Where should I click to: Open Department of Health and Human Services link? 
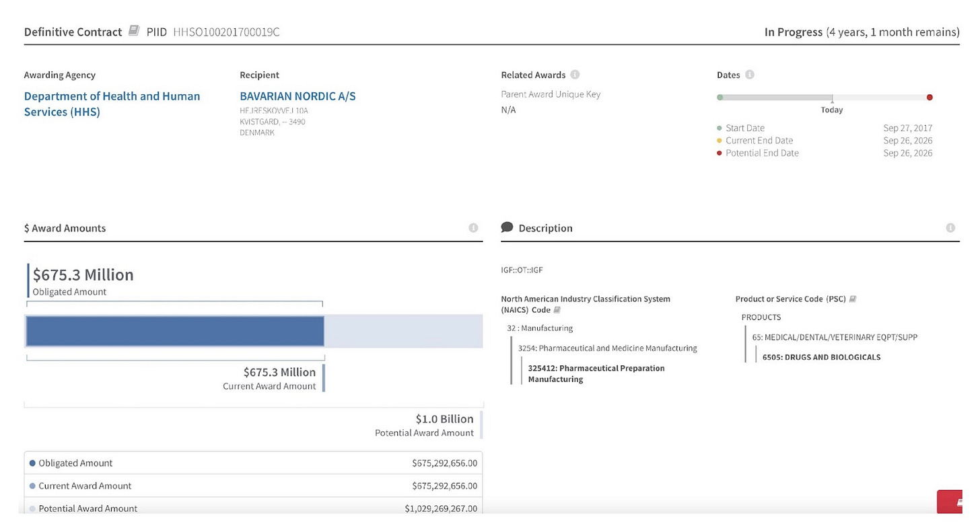pos(112,104)
